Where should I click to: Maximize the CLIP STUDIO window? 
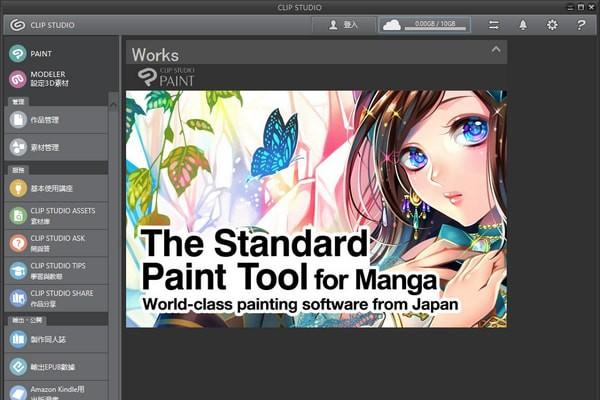581,7
